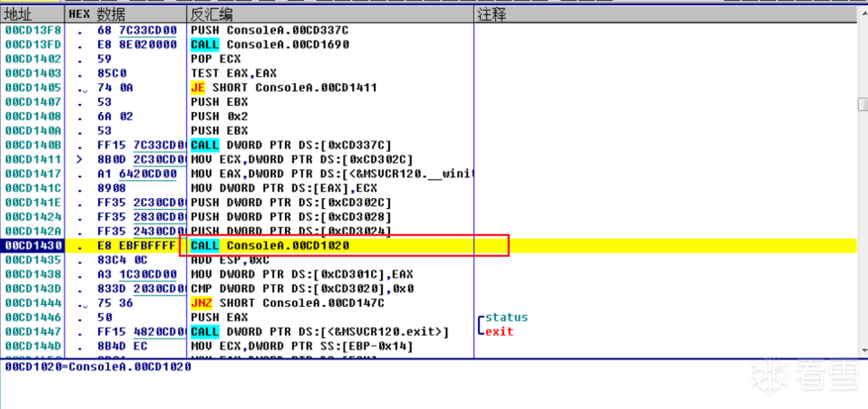Select highlighted address 00CD1430

point(33,246)
